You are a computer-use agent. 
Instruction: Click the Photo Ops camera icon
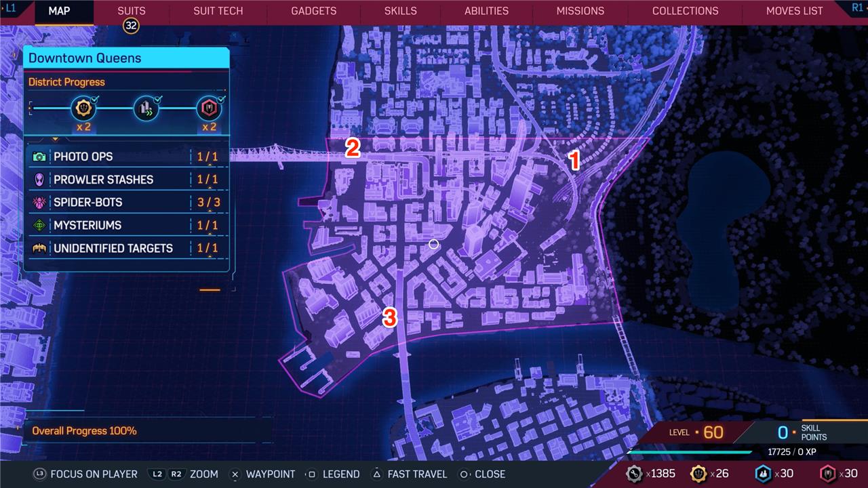(39, 157)
